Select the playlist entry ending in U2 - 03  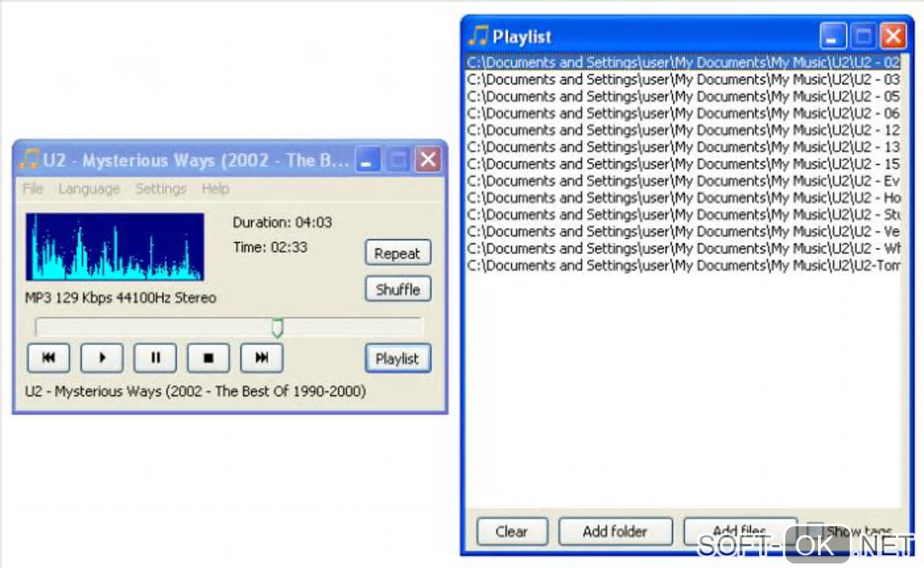pyautogui.click(x=683, y=80)
